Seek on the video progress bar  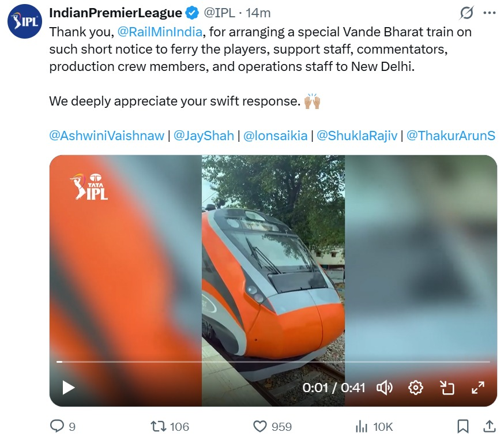click(x=273, y=362)
